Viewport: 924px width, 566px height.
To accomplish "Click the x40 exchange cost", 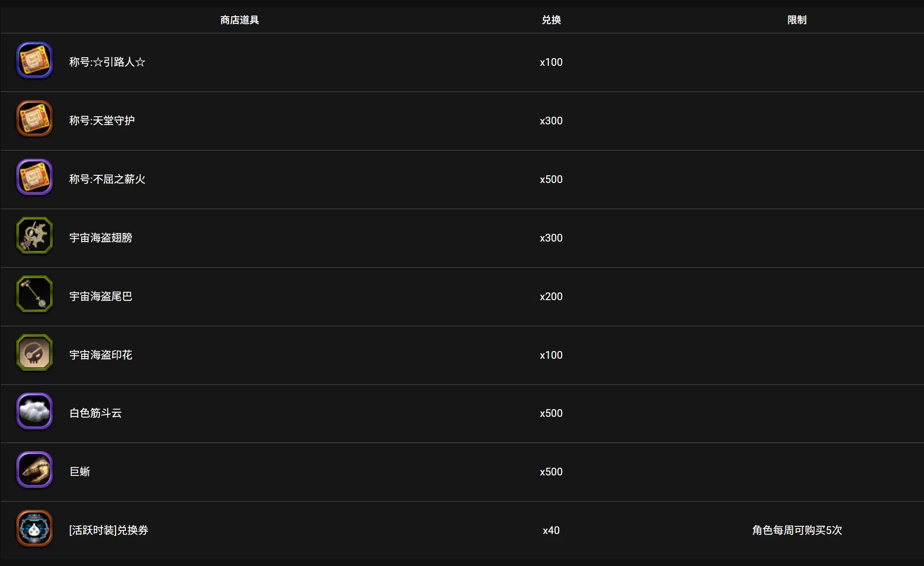I will pyautogui.click(x=551, y=530).
